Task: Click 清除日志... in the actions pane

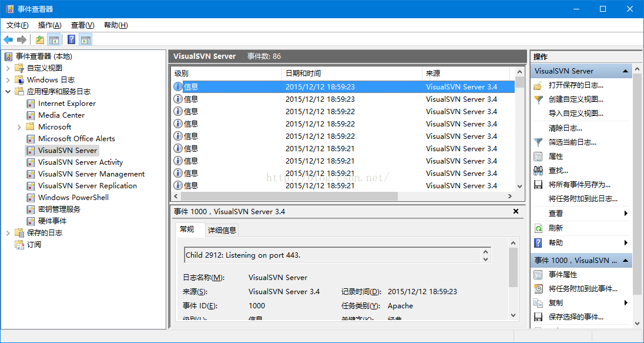Action: pyautogui.click(x=565, y=128)
